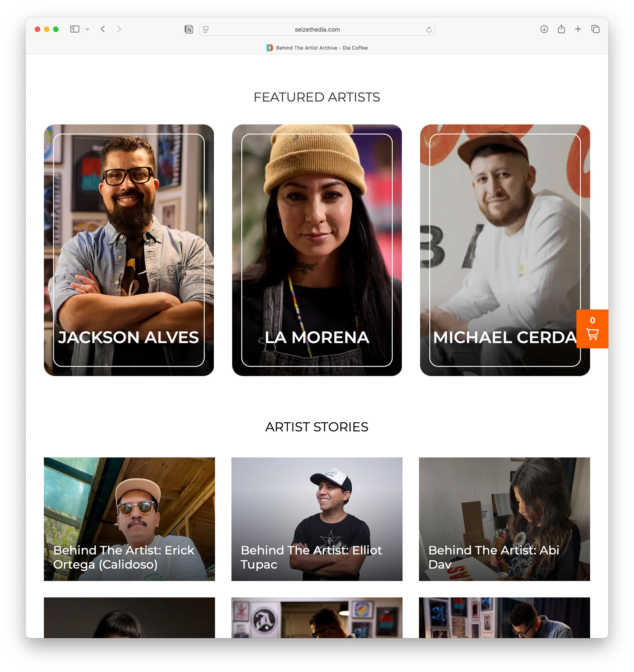Screen dimensions: 634x672
Task: Open the story thumbnail with the black-and-white letter A logo
Action: (317, 618)
